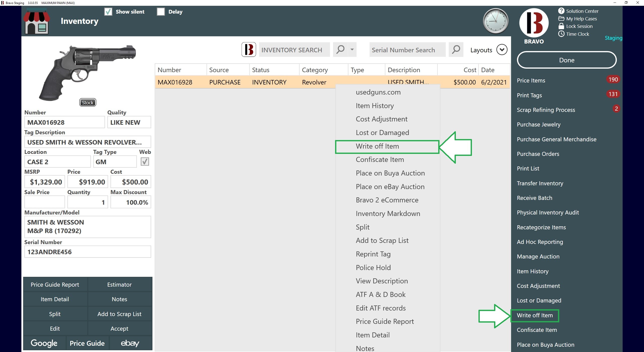Click the Accept button

[119, 329]
